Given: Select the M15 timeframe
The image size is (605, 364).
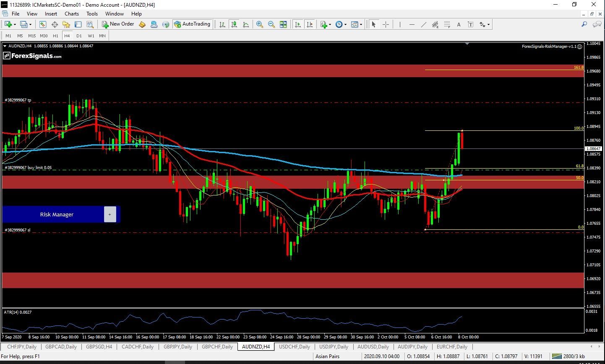Looking at the screenshot, I should click(x=32, y=36).
